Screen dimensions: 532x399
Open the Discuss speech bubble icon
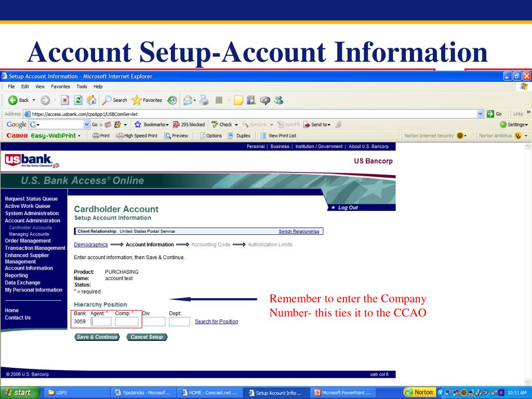tap(265, 100)
